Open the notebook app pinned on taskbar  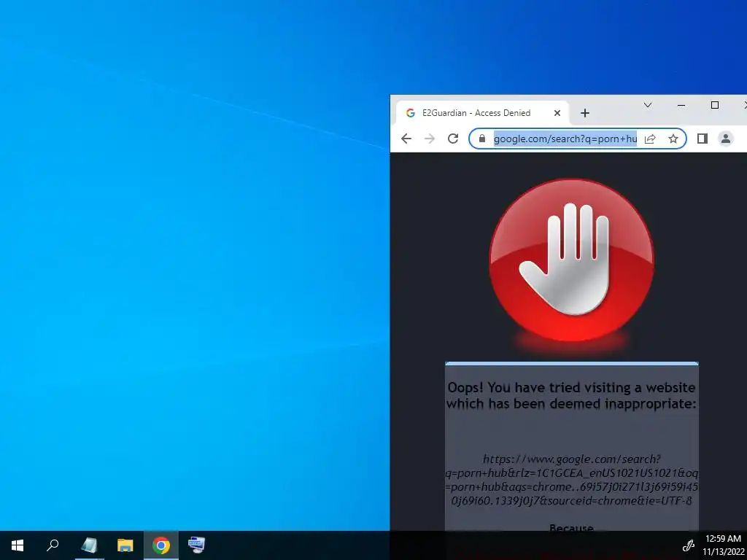pyautogui.click(x=89, y=545)
